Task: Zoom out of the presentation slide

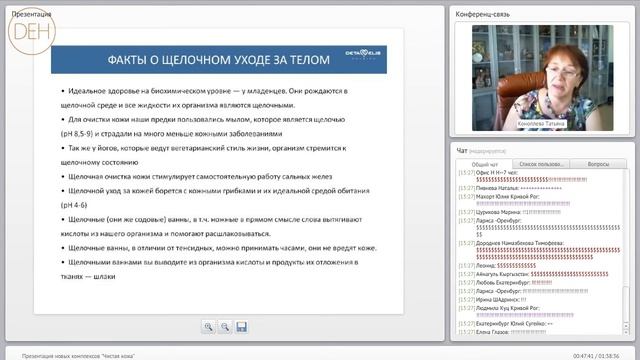Action: click(225, 327)
